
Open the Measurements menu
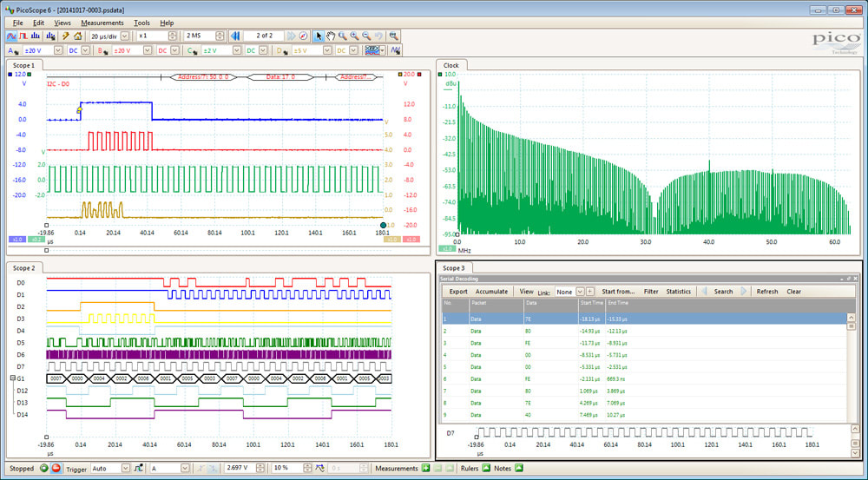tap(102, 22)
